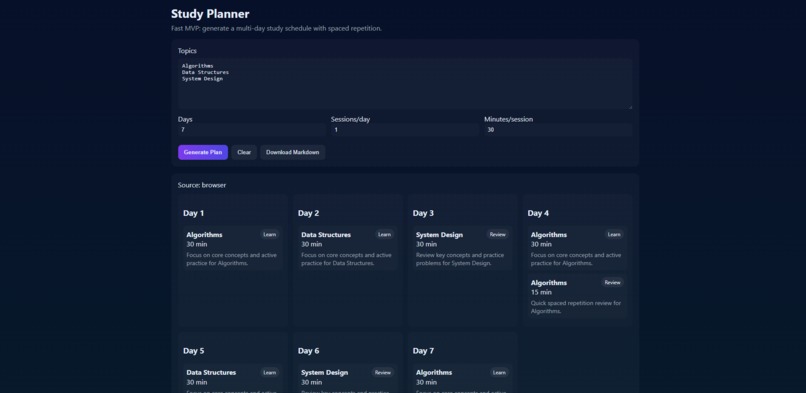The width and height of the screenshot is (806, 393).
Task: Click Review badge in Day 6 card
Action: click(x=382, y=372)
